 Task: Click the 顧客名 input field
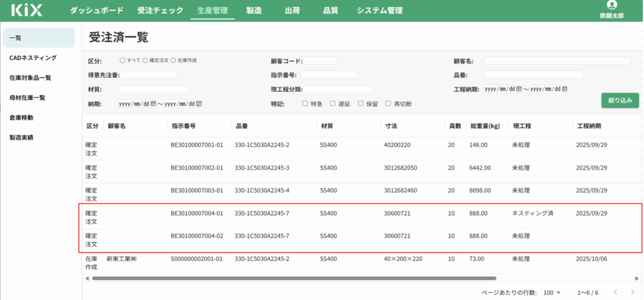(x=556, y=61)
